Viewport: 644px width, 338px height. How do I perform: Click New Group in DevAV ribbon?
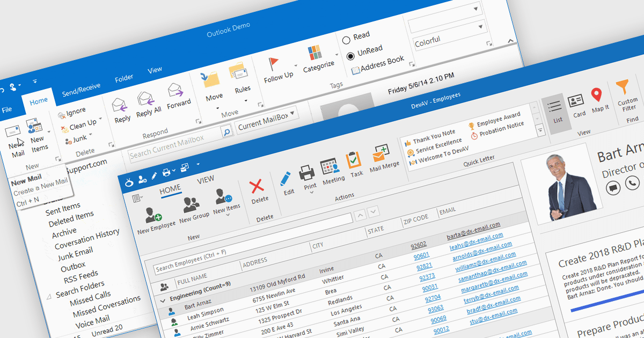point(193,210)
